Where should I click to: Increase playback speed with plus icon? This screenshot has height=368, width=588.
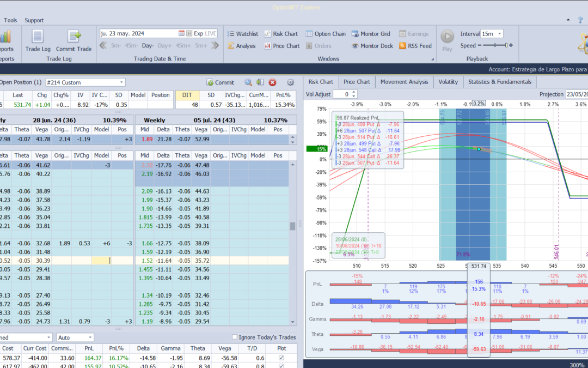[x=511, y=45]
